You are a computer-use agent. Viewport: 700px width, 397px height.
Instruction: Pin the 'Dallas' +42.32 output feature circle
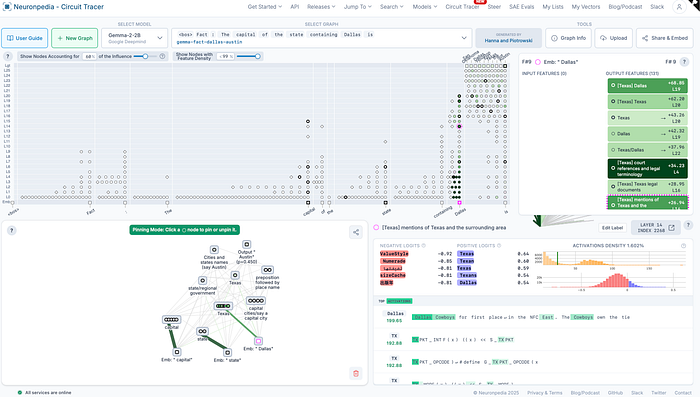point(613,134)
